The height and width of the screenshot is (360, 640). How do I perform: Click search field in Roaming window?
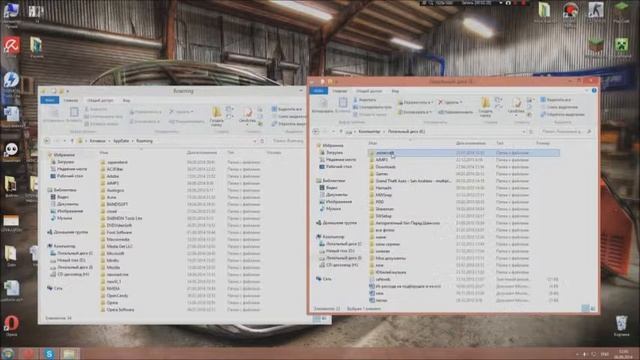click(288, 141)
